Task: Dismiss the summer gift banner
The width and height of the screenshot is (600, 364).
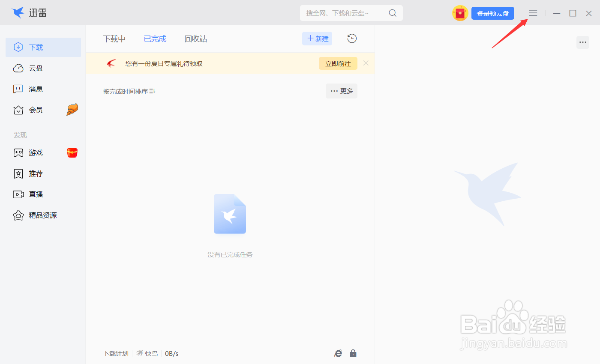Action: tap(366, 63)
